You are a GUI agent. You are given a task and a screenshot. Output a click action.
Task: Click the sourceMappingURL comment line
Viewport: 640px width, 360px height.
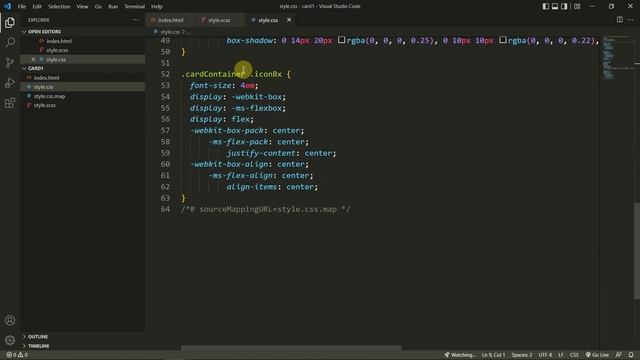266,209
